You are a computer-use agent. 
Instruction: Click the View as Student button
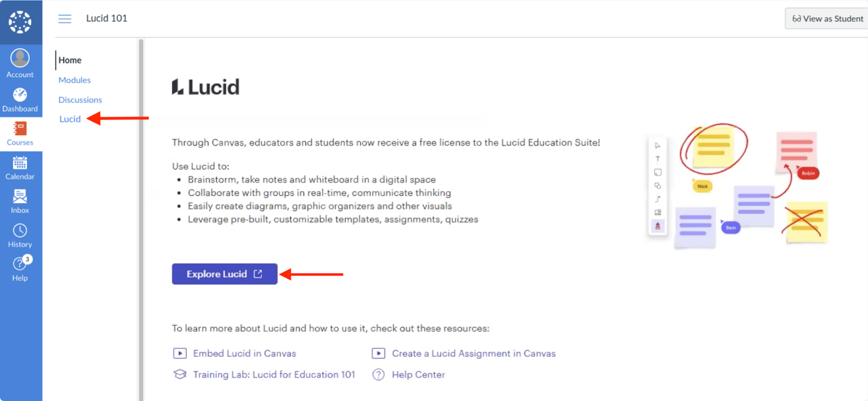point(827,18)
